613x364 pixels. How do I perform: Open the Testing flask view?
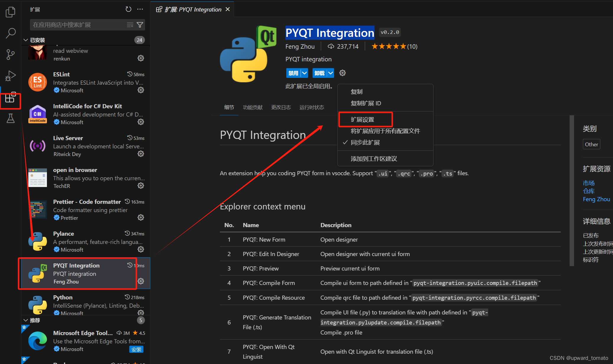[10, 119]
